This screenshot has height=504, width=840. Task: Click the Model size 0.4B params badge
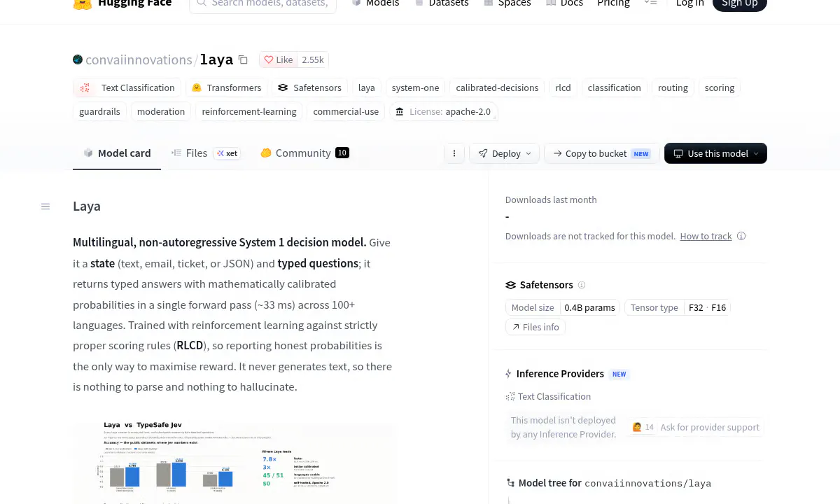pos(563,307)
